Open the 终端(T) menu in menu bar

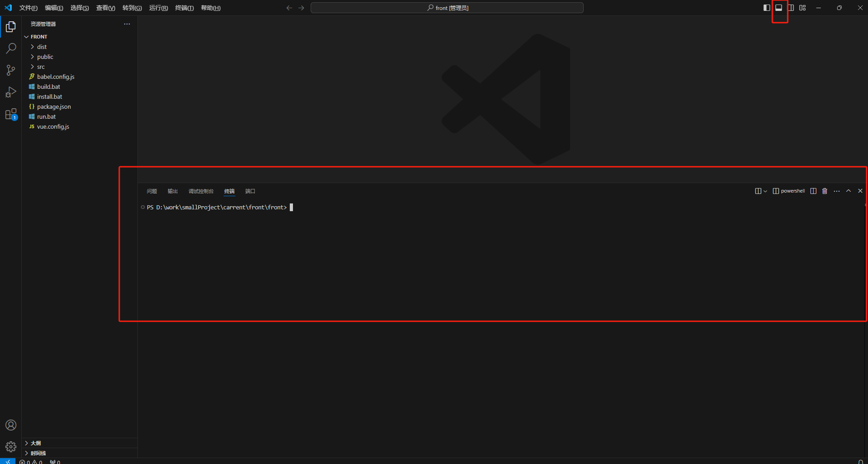(x=185, y=8)
